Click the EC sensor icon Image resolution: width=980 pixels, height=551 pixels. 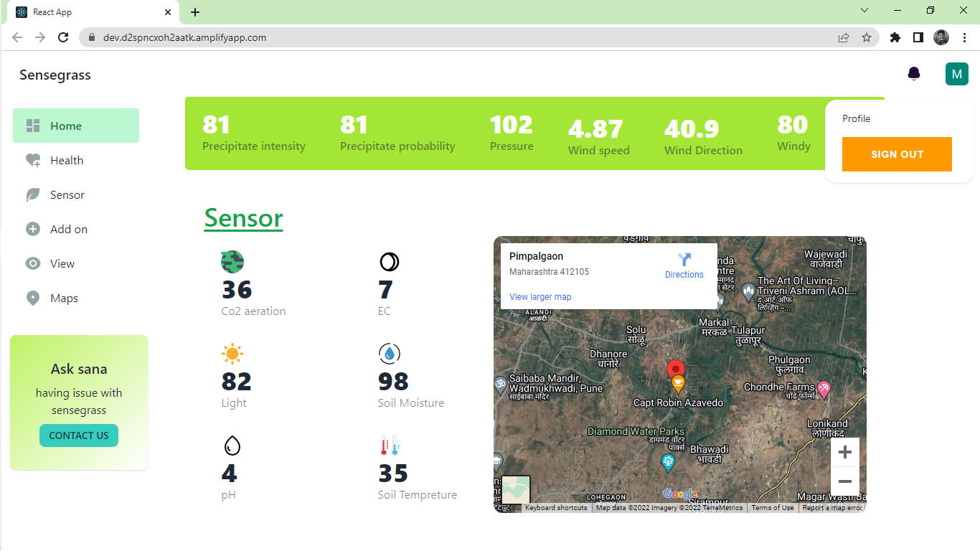pos(389,262)
